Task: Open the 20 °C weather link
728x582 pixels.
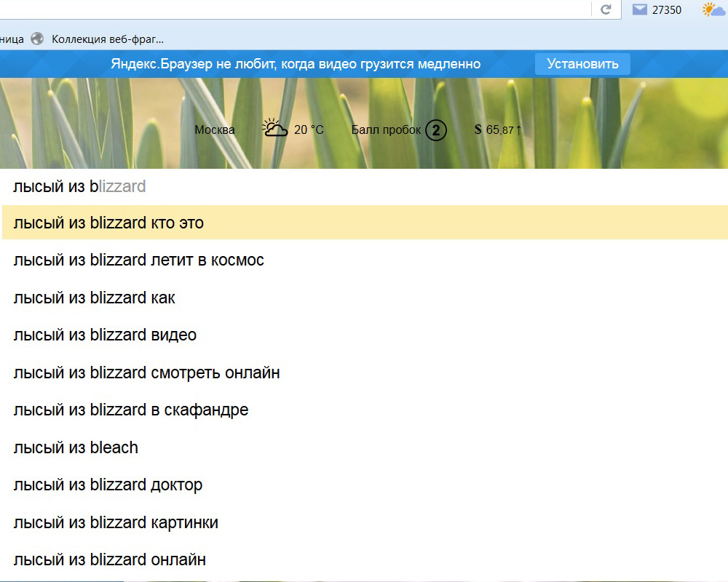Action: tap(309, 130)
